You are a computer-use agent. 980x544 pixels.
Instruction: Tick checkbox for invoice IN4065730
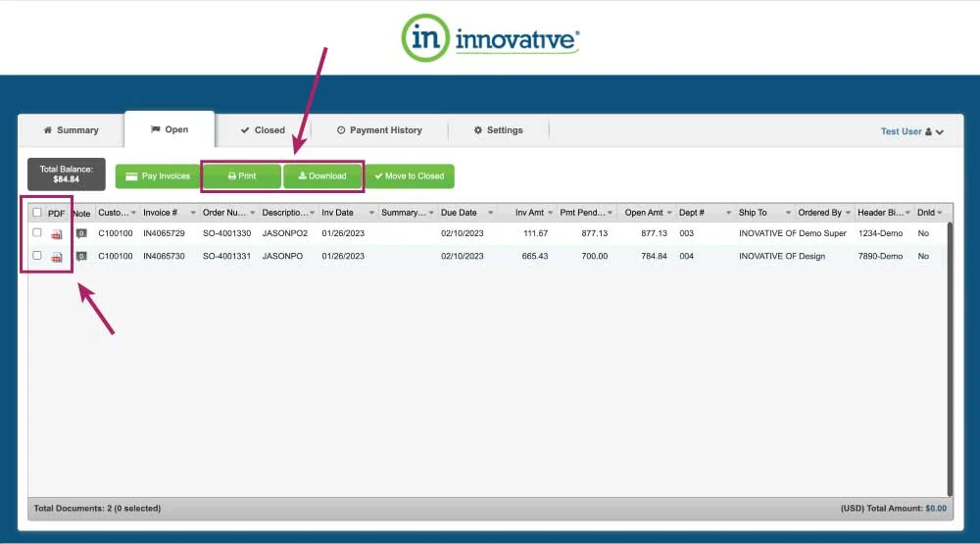(x=37, y=256)
